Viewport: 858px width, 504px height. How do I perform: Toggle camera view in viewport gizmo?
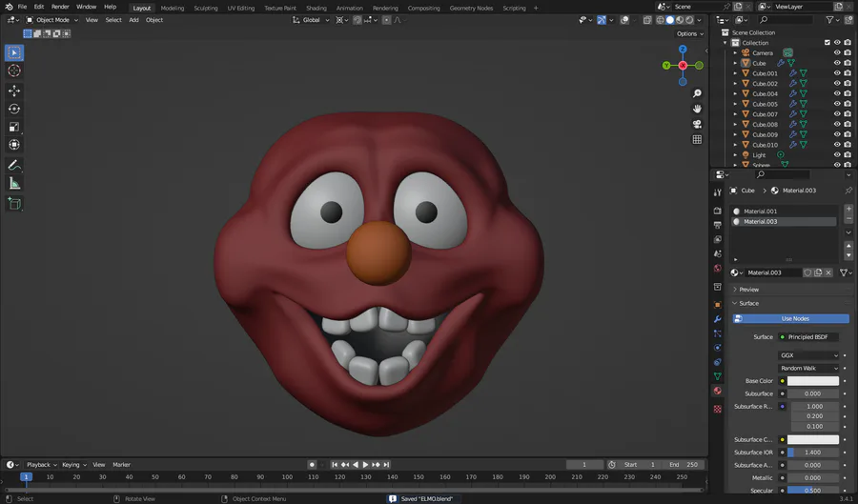[x=697, y=124]
